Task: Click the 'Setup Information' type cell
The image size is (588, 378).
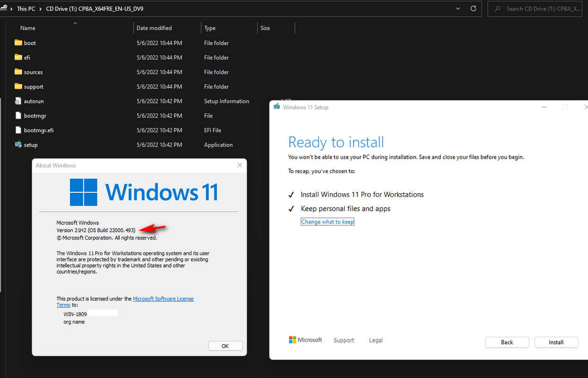Action: click(x=226, y=101)
